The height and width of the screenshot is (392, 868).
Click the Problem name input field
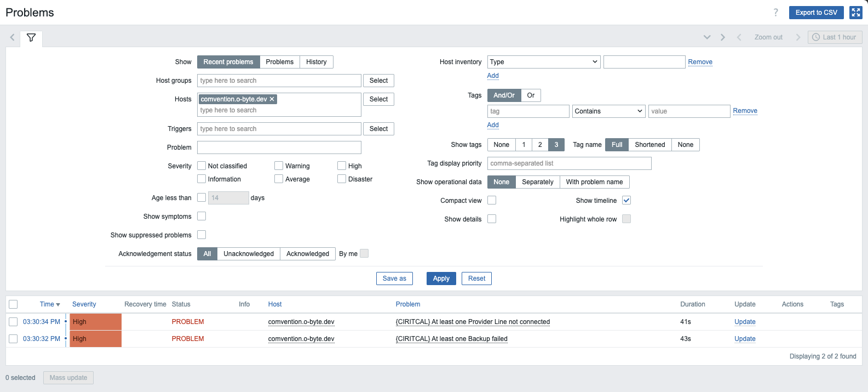click(x=279, y=147)
